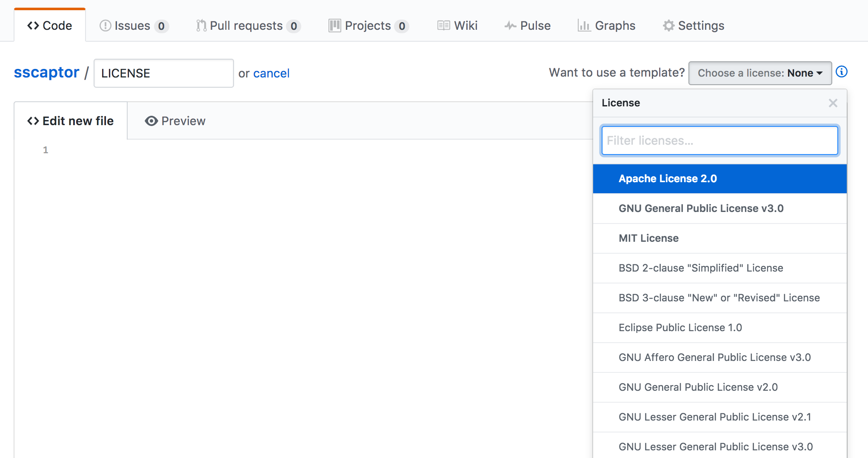868x458 pixels.
Task: Click the Filter licenses input field
Action: pos(719,140)
